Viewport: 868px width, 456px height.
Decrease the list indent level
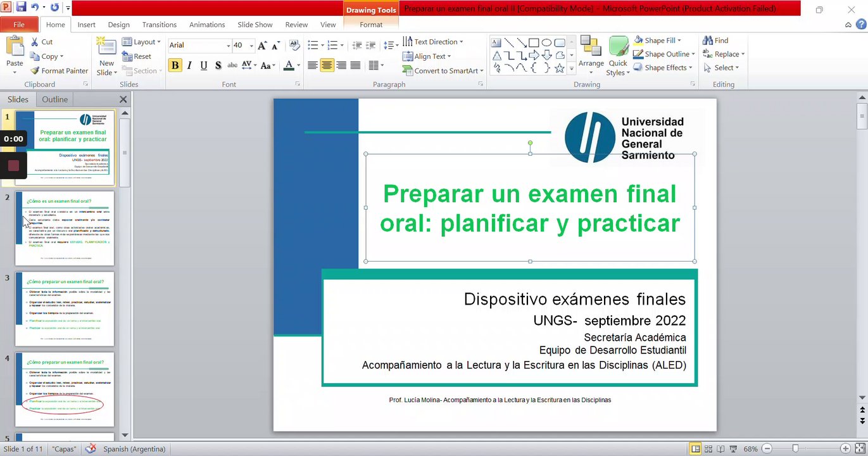[x=357, y=46]
